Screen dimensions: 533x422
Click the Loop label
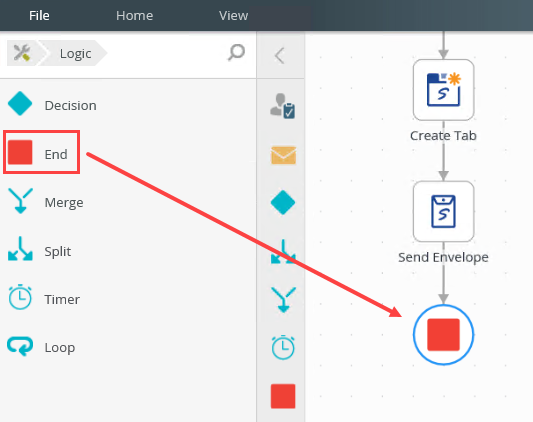coord(59,348)
